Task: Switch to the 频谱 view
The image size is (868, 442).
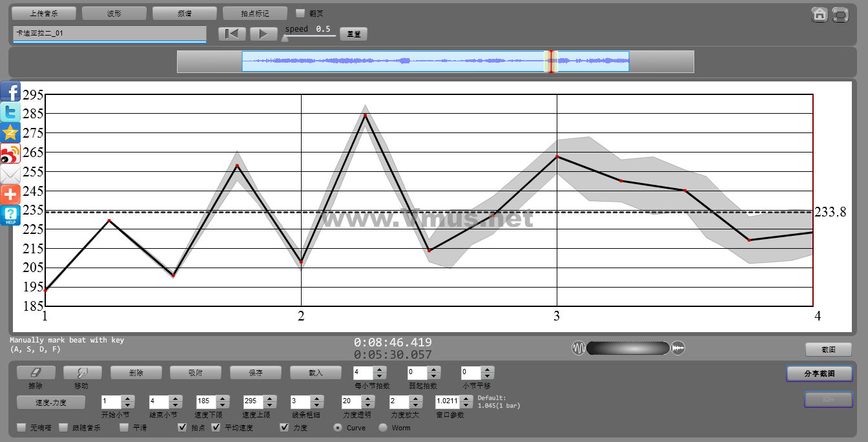Action: 185,13
